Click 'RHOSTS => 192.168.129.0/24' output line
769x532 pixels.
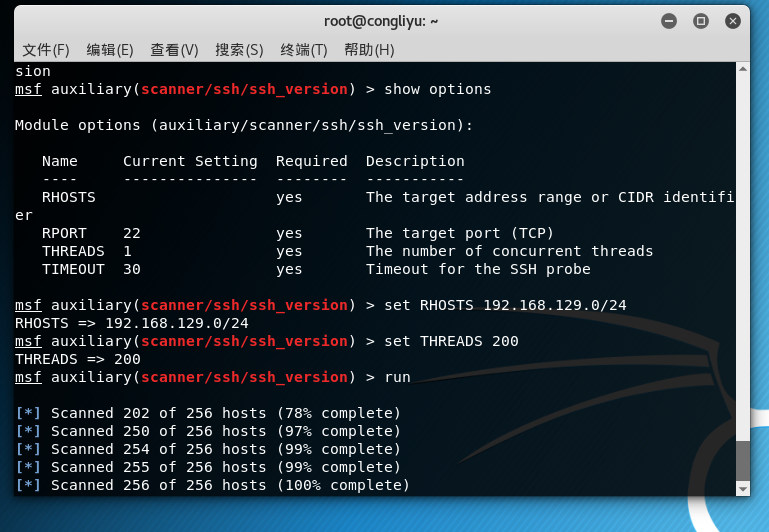pyautogui.click(x=131, y=323)
